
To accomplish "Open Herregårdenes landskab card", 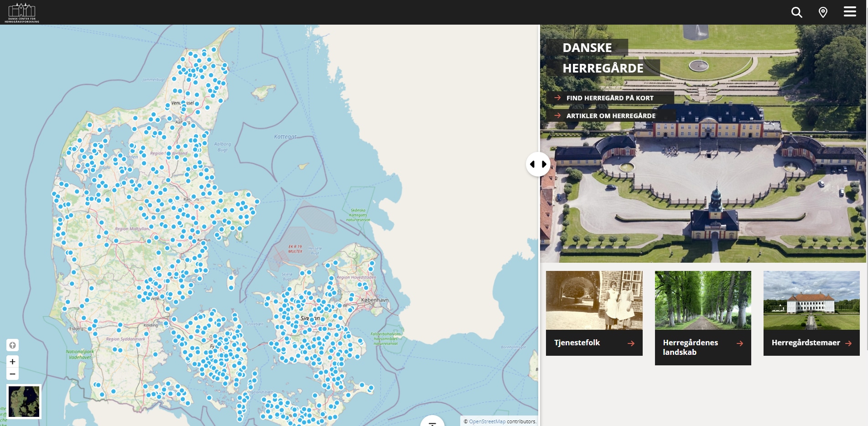I will pos(702,348).
